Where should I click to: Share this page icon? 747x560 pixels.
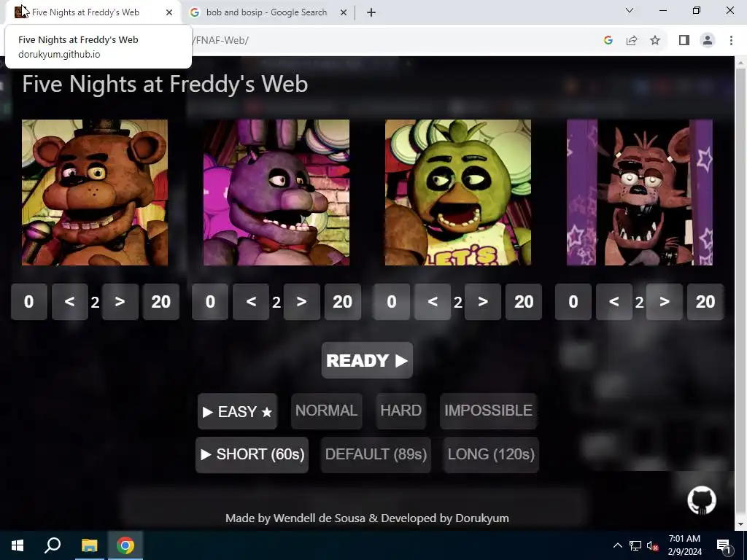[632, 41]
